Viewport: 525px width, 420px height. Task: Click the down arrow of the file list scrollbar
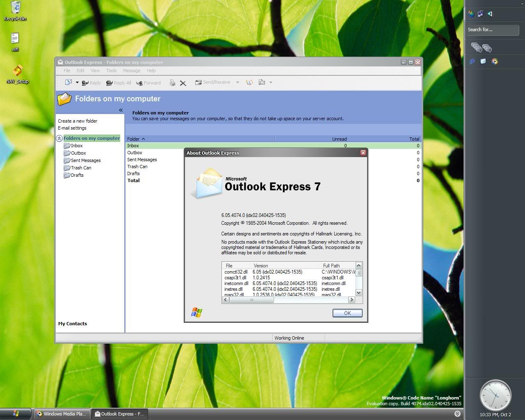pyautogui.click(x=359, y=292)
